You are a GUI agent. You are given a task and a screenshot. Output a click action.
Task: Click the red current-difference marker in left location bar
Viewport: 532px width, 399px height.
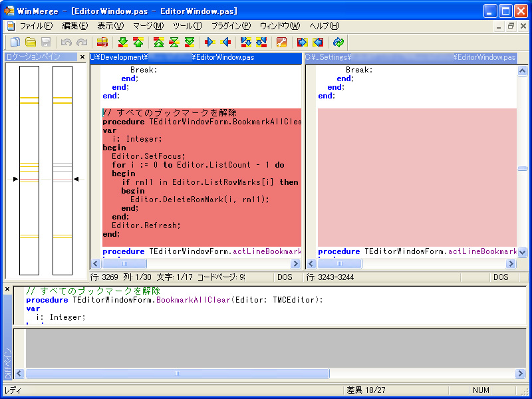29,179
